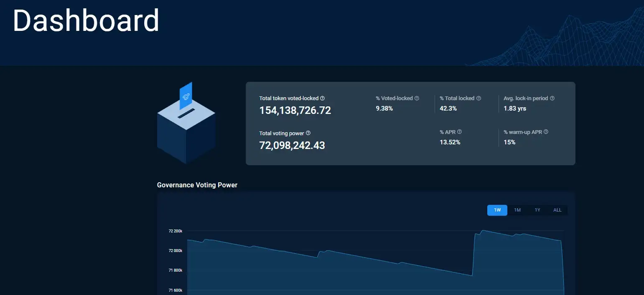Click question mark icon beside % Total locked

tap(479, 98)
